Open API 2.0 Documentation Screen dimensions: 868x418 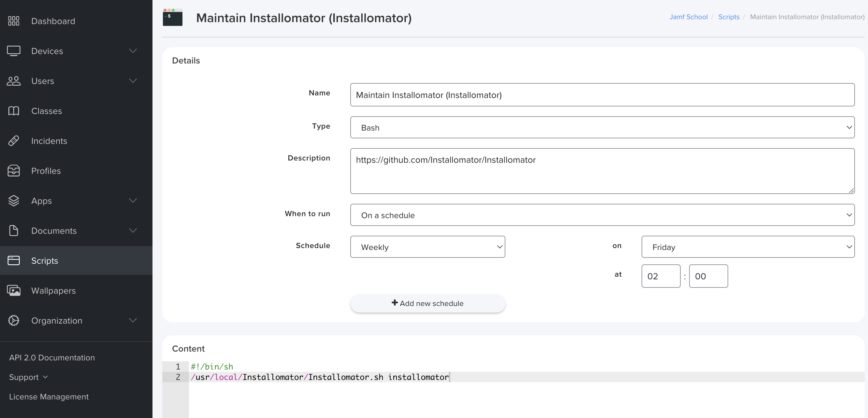point(52,357)
